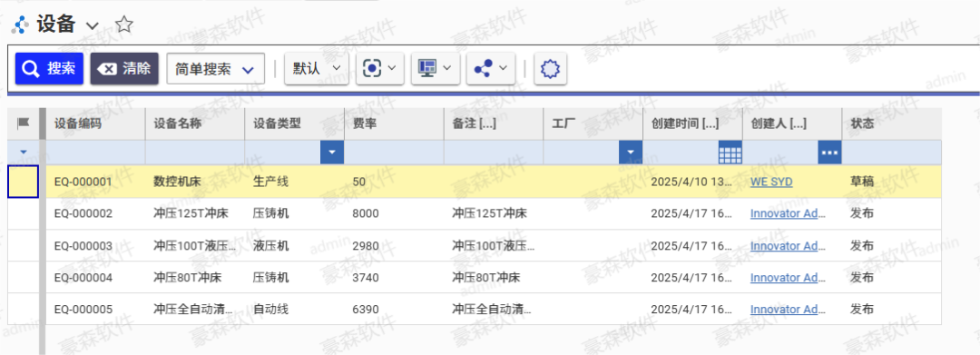Open Innovator Ad... link in EQ-000005 row
This screenshot has width=980, height=355.
point(789,309)
